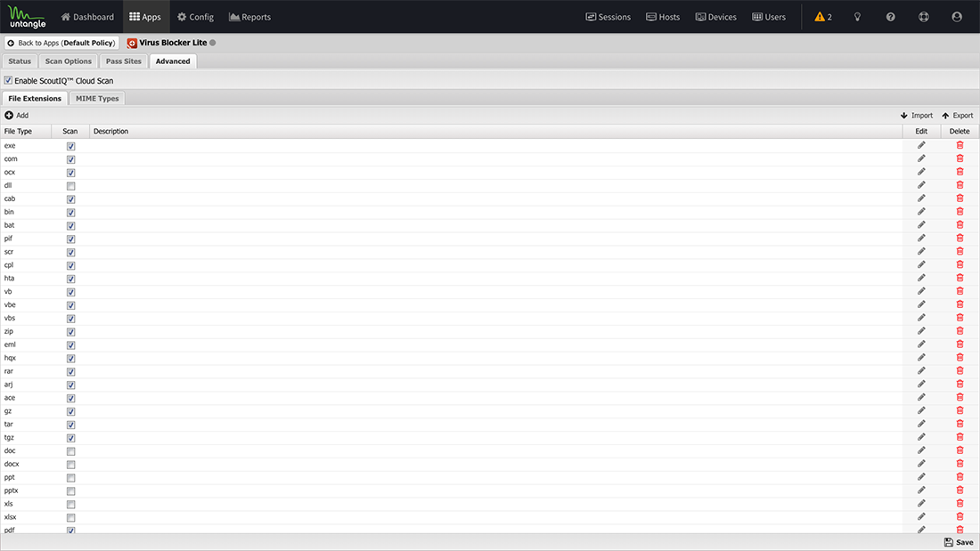980x551 pixels.
Task: Edit the hta file type entry
Action: point(921,278)
